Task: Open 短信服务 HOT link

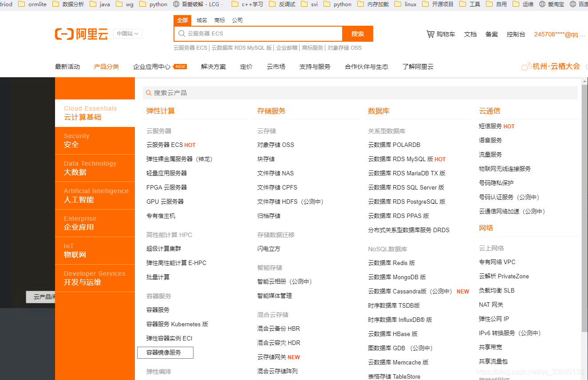Action: pos(497,126)
